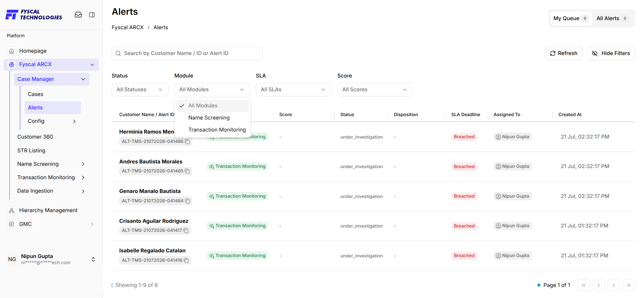Jump to the last page of results
This screenshot has height=298, width=644.
pyautogui.click(x=629, y=285)
